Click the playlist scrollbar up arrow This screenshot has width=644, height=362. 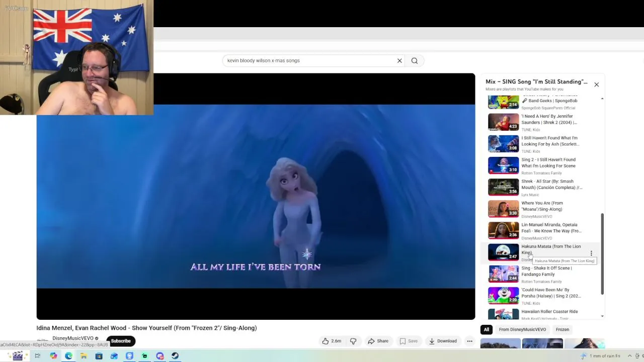click(x=602, y=99)
